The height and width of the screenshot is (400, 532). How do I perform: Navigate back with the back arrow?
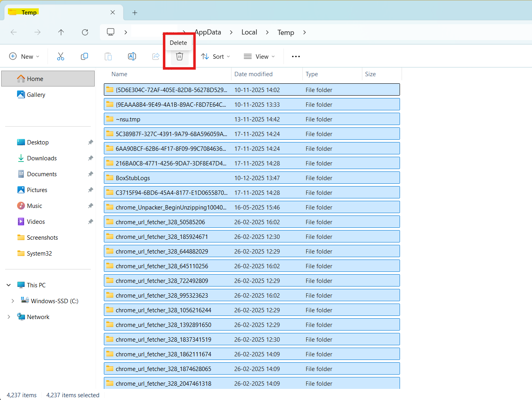(13, 33)
